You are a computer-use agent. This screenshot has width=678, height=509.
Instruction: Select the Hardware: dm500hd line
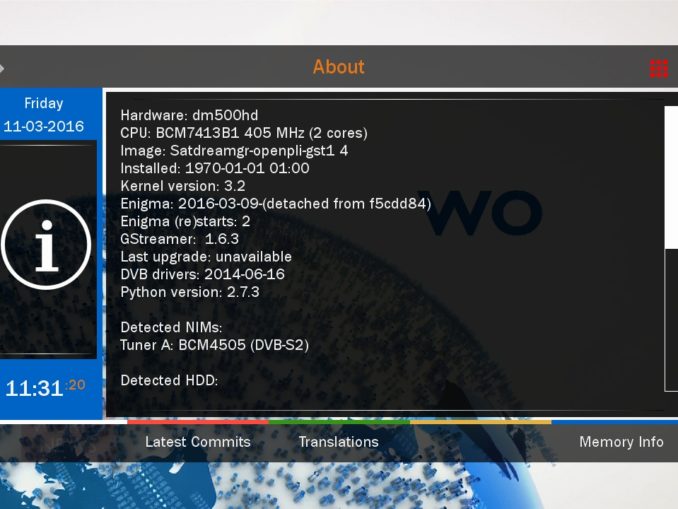[x=189, y=115]
